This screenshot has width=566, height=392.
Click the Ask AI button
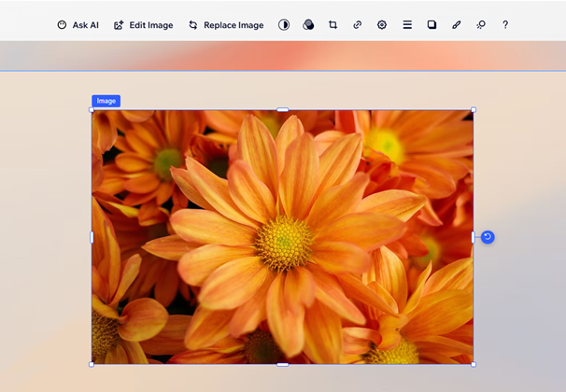(78, 25)
